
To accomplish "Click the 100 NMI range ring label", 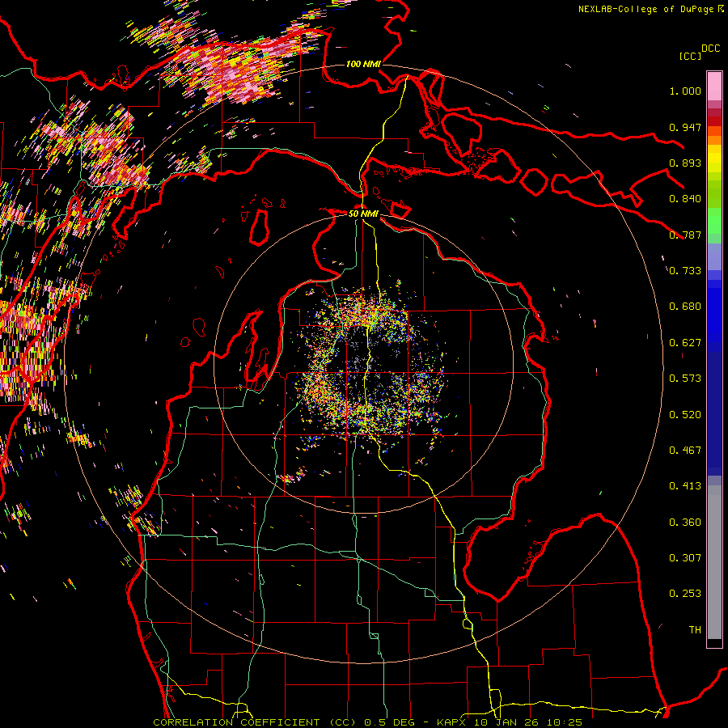I will pos(363,64).
